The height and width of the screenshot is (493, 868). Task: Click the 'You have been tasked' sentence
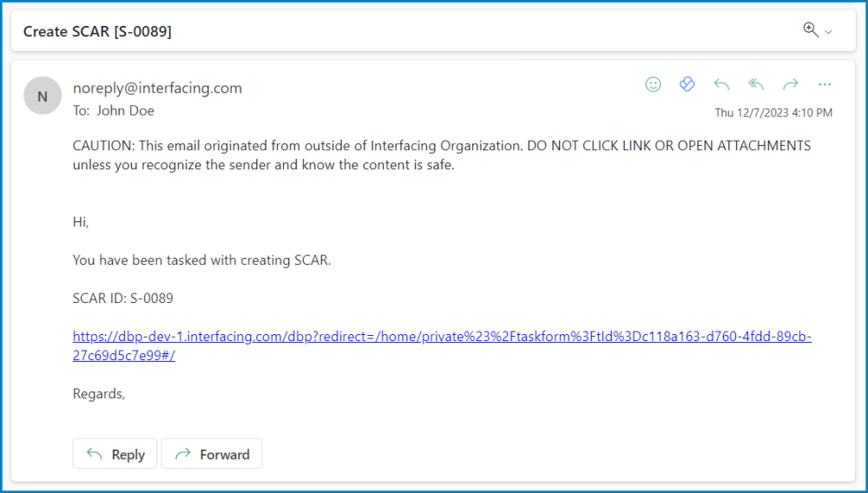(201, 260)
